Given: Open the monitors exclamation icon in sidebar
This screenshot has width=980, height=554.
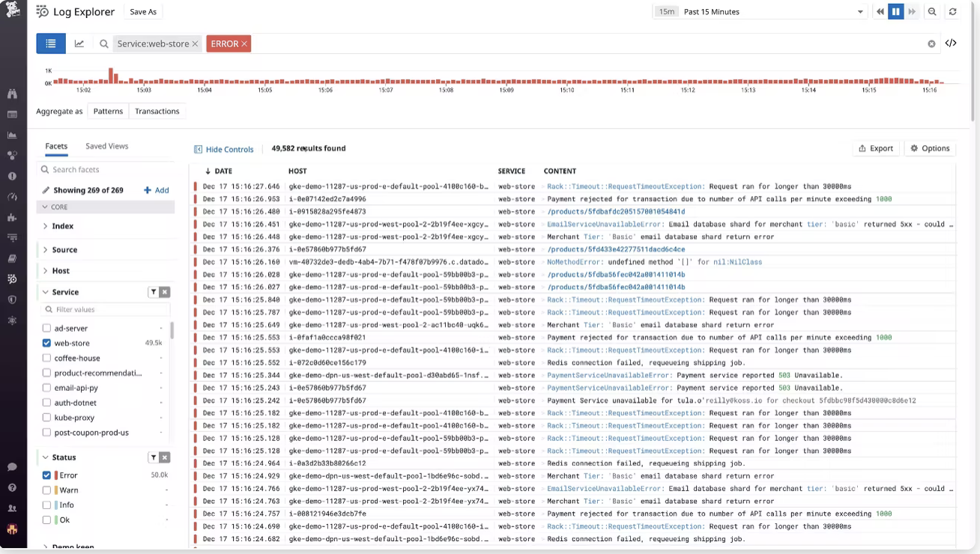Looking at the screenshot, I should [x=12, y=177].
